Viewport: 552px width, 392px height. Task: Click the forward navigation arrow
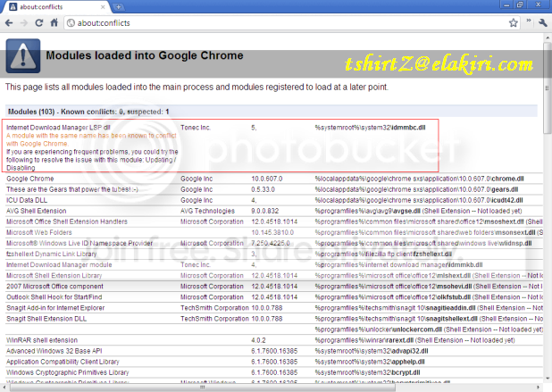(24, 23)
